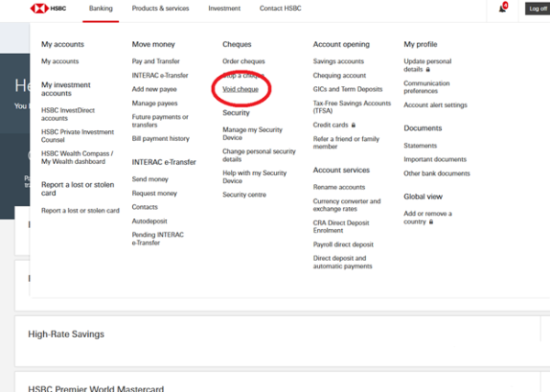Image resolution: width=550 pixels, height=392 pixels.
Task: Select Pay and Transfer link
Action: 156,61
